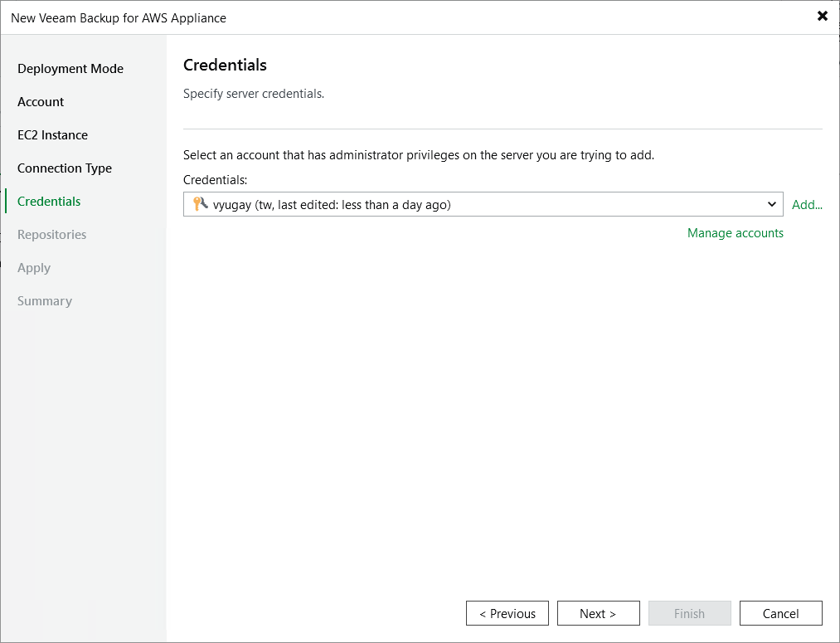Click the key icon in the Credentials field
Screen dimensions: 840x643
(x=198, y=204)
